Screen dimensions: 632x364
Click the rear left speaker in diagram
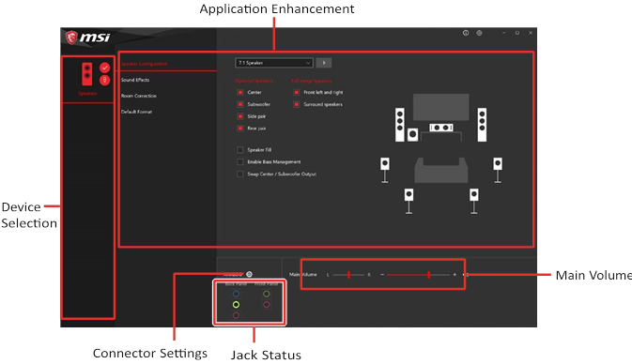click(408, 202)
